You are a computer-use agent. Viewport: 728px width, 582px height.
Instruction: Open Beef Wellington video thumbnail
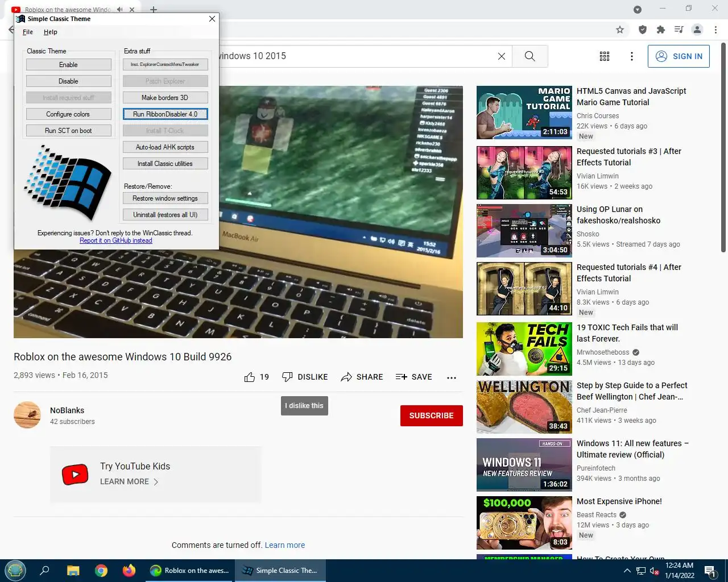click(524, 407)
